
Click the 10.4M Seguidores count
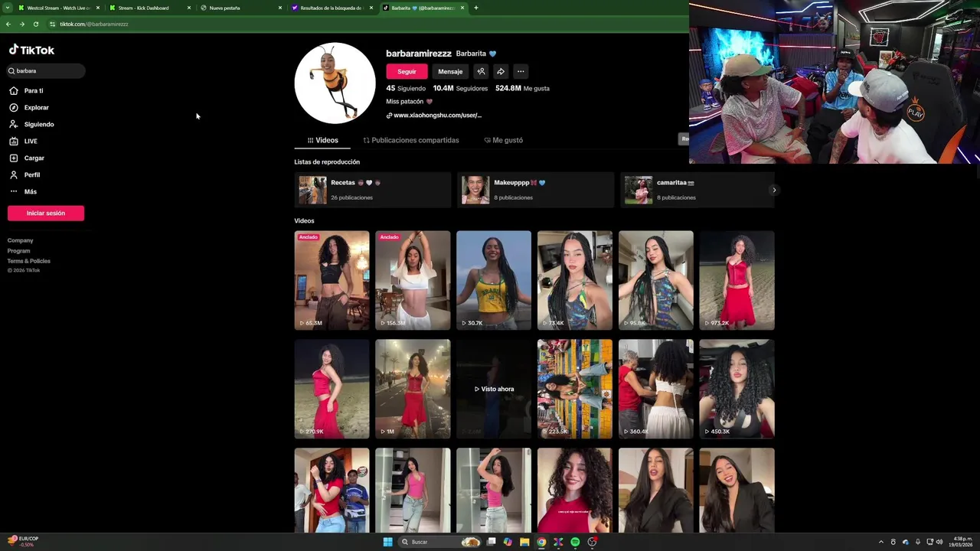pyautogui.click(x=460, y=89)
